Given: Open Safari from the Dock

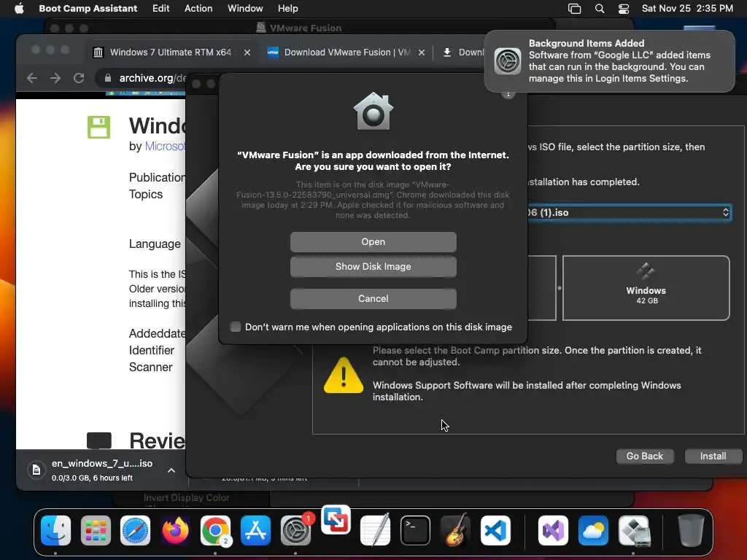Looking at the screenshot, I should 135,530.
